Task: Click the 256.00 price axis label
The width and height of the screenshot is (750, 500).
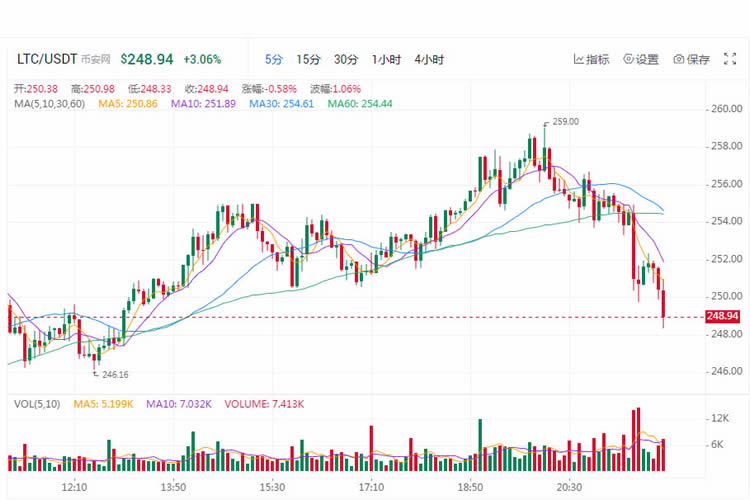Action: coord(727,184)
